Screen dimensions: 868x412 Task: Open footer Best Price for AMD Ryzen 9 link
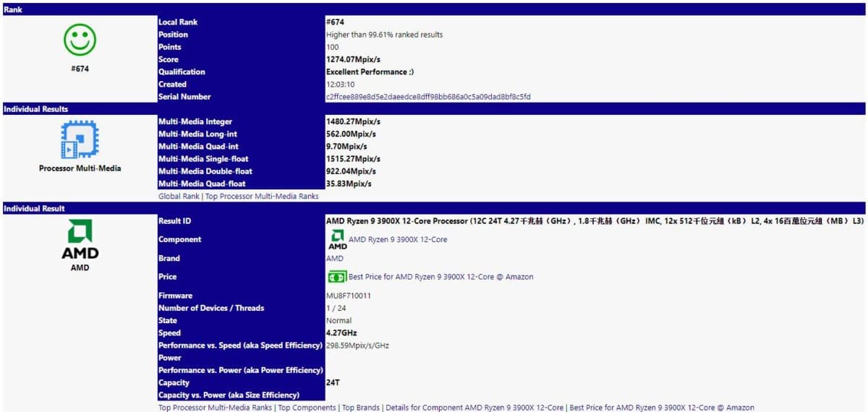pyautogui.click(x=662, y=408)
